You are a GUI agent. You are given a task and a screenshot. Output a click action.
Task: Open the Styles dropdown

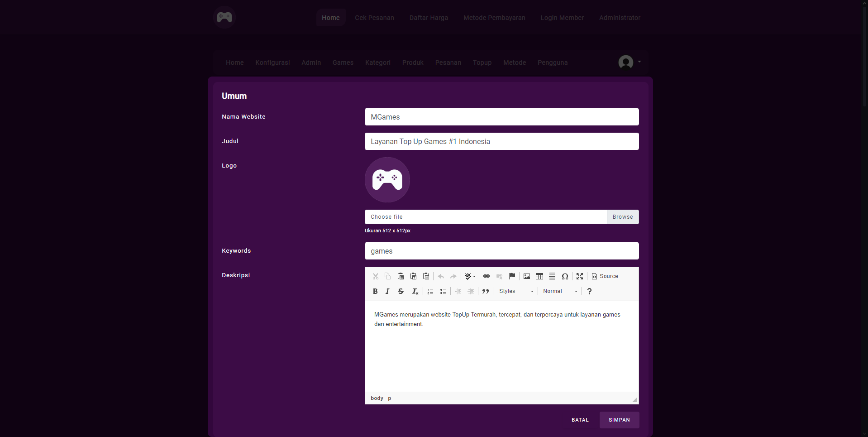click(x=516, y=291)
